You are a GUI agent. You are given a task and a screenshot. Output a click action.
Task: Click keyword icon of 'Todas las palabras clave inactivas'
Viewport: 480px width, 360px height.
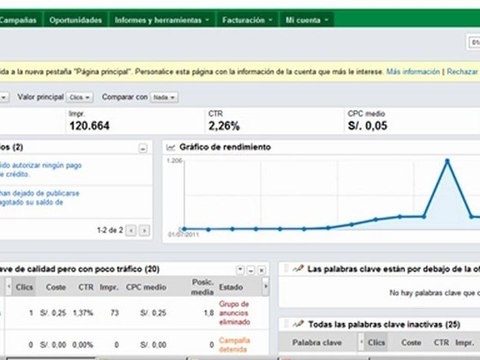click(x=298, y=324)
